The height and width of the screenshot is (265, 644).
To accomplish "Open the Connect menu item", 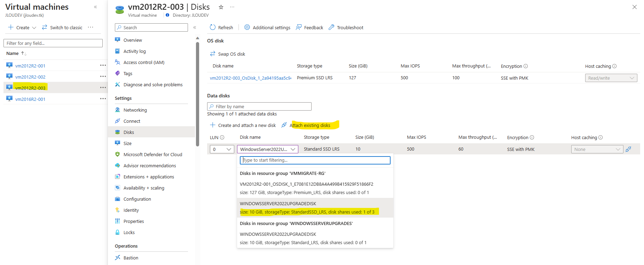I will (x=132, y=121).
